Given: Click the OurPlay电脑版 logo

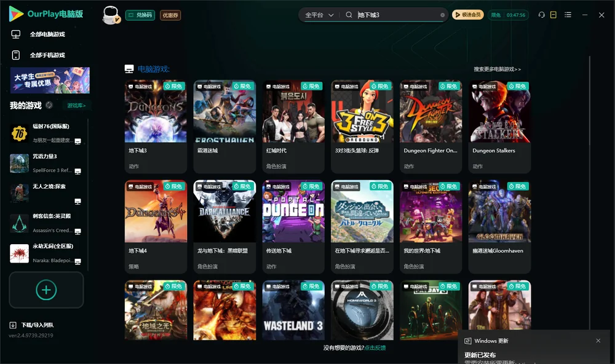Looking at the screenshot, I should click(x=46, y=14).
